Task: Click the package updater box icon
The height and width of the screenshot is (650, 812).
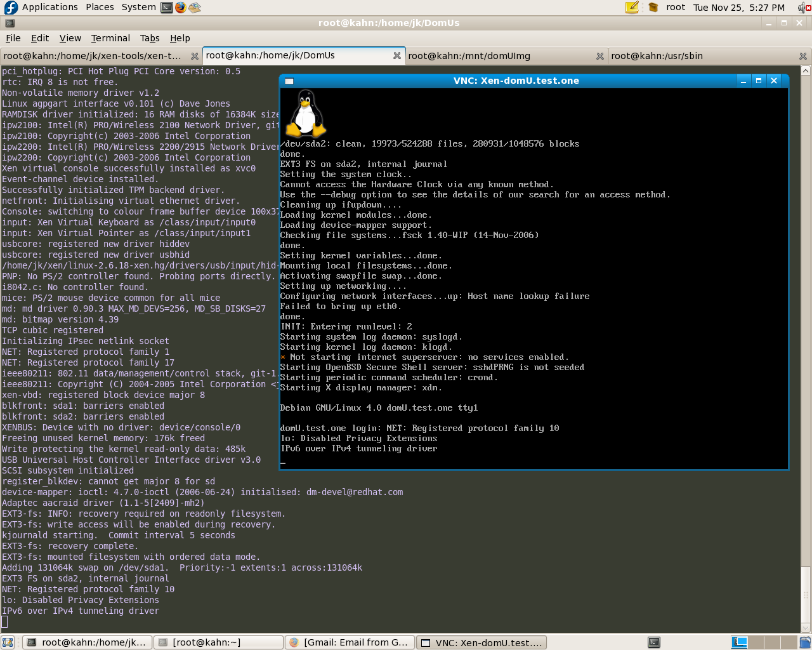Action: pos(653,8)
